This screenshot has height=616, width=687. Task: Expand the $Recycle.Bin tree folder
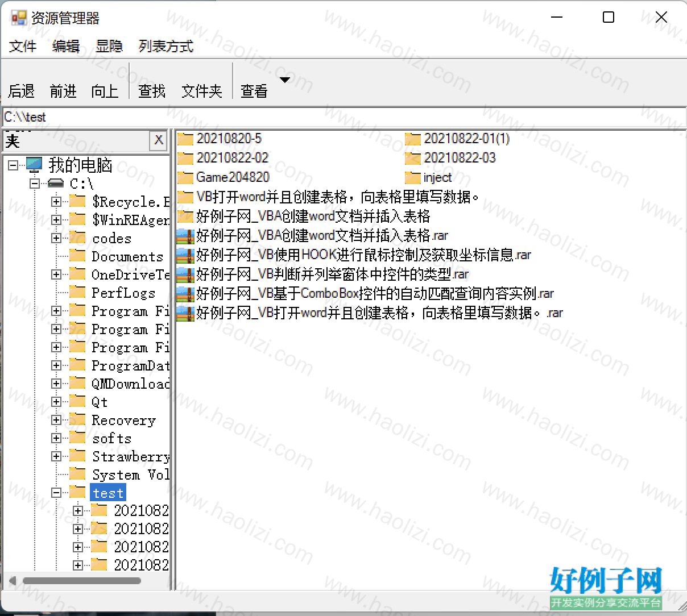[x=56, y=202]
